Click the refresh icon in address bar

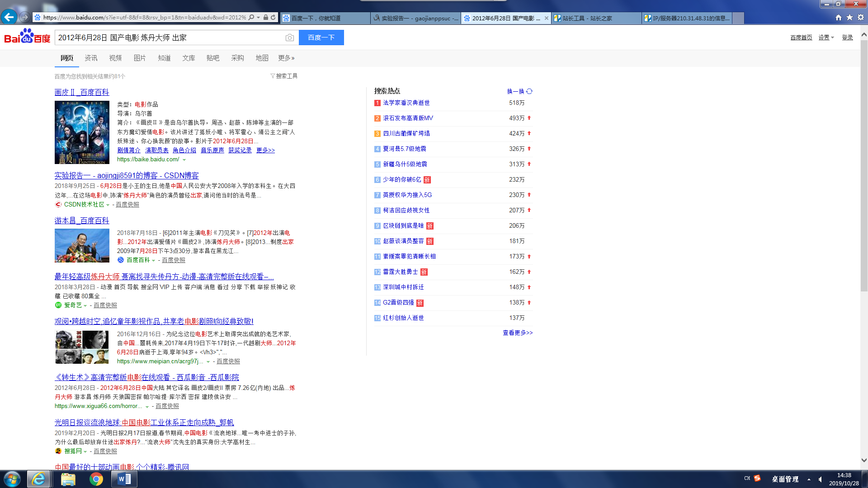pos(273,18)
